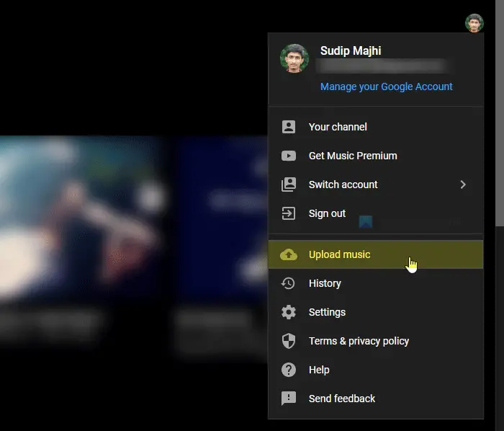The image size is (504, 431).
Task: Click the Get Music Premium play icon
Action: (x=289, y=156)
